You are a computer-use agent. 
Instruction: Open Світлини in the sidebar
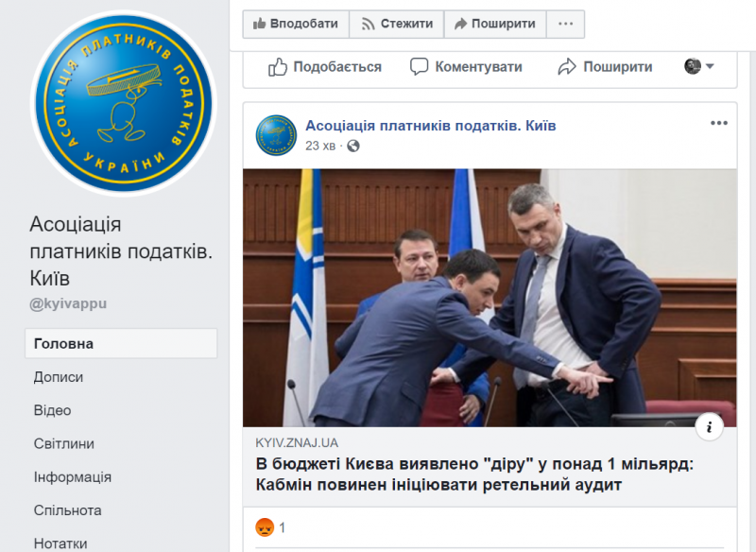click(64, 443)
